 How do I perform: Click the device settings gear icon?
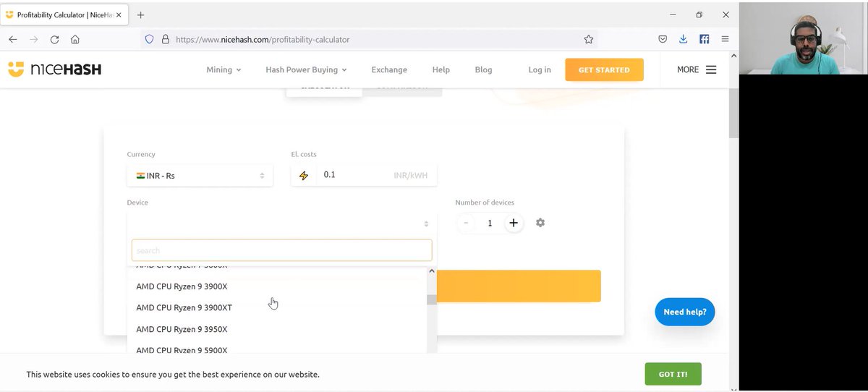[x=540, y=223]
